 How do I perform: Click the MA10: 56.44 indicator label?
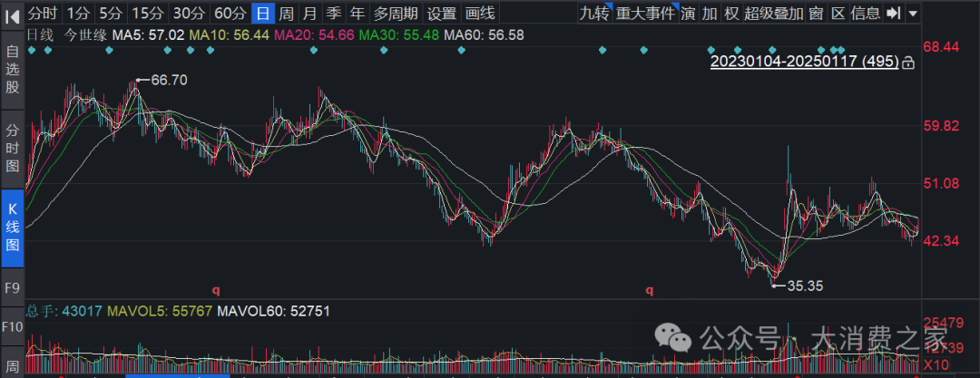[x=229, y=35]
